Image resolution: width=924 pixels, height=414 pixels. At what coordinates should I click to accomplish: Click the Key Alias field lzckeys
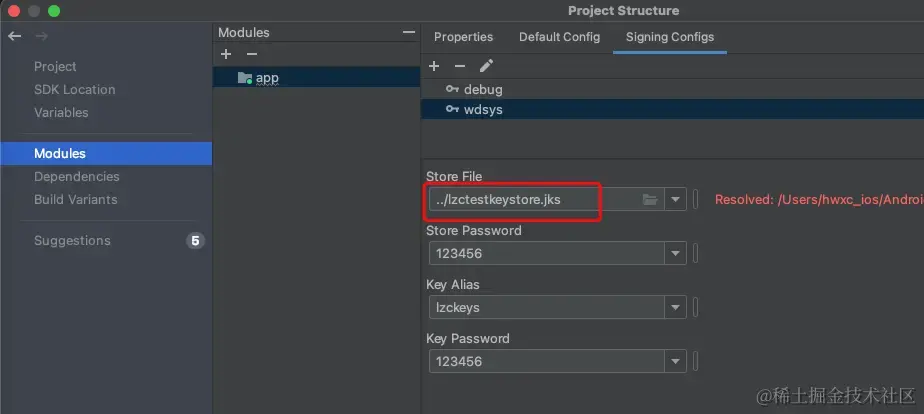click(547, 307)
